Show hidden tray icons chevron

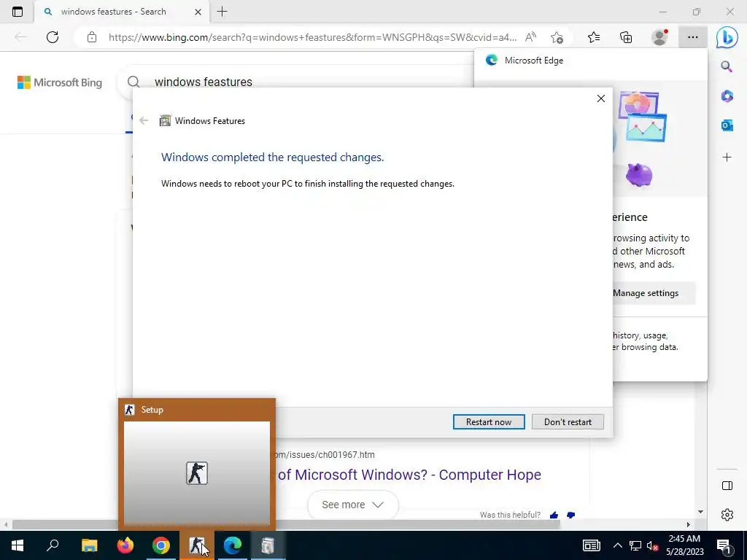[x=617, y=545]
